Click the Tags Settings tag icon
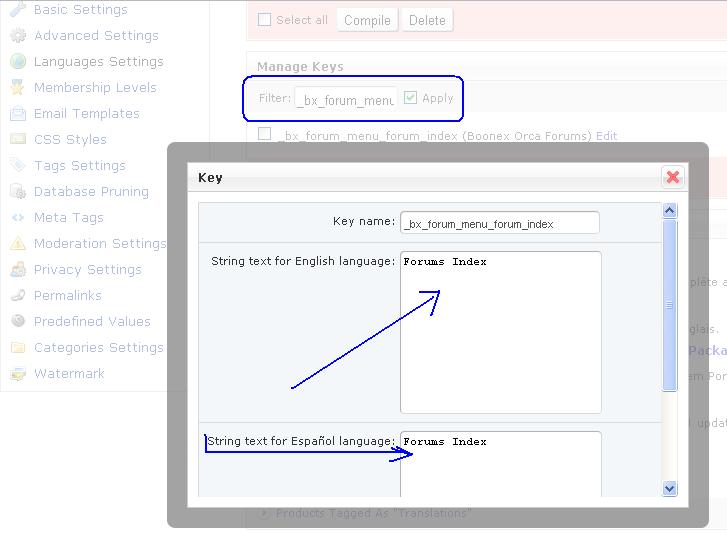727x534 pixels. click(18, 165)
